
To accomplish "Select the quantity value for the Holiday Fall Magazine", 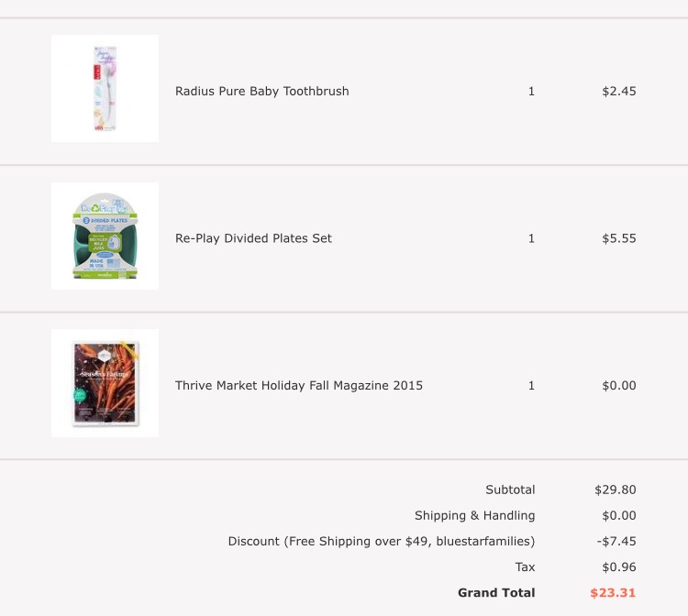I will click(531, 386).
